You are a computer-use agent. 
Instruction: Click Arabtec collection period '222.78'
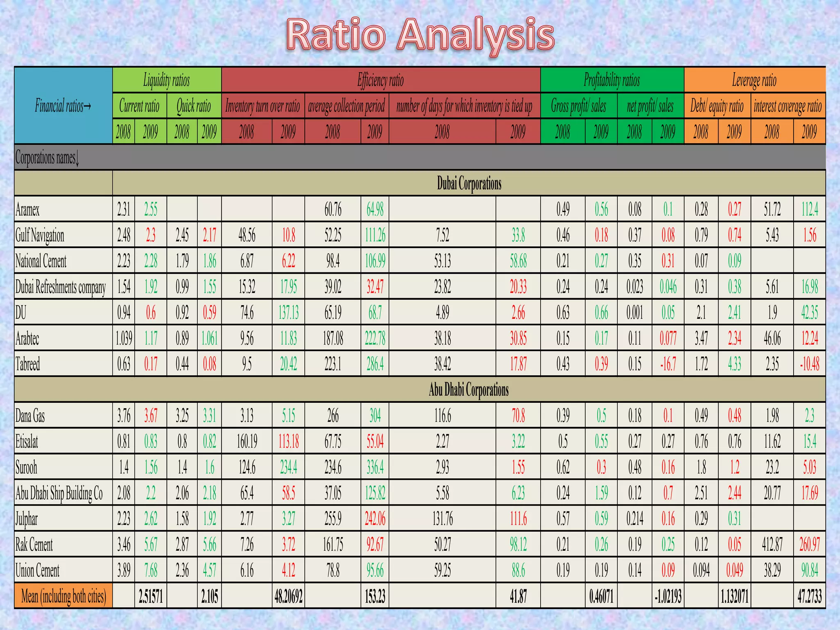point(375,338)
